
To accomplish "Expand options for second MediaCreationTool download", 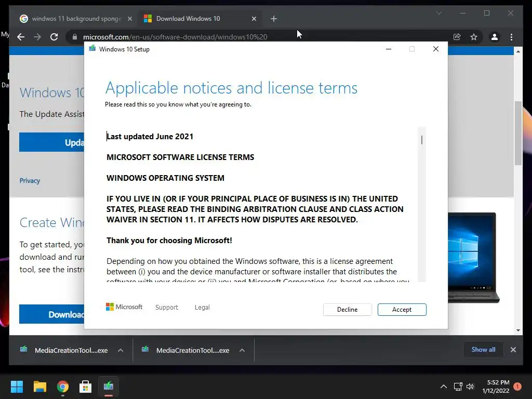I will coord(242,350).
